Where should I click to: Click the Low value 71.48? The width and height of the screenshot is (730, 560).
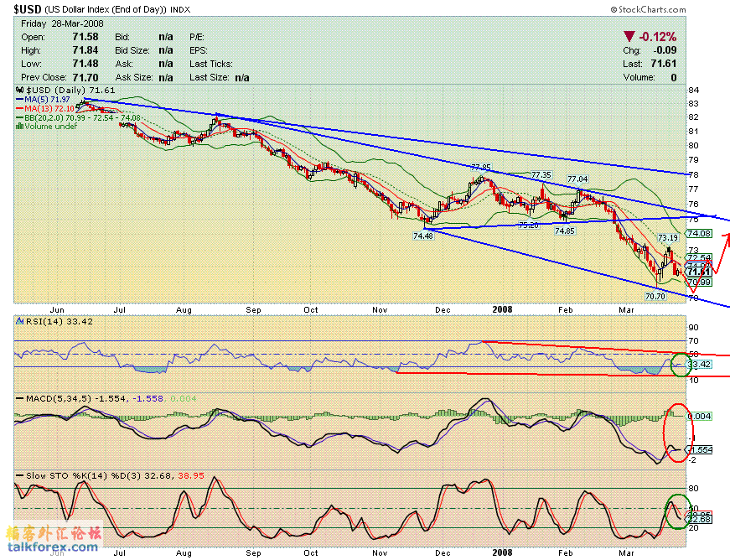pyautogui.click(x=85, y=64)
